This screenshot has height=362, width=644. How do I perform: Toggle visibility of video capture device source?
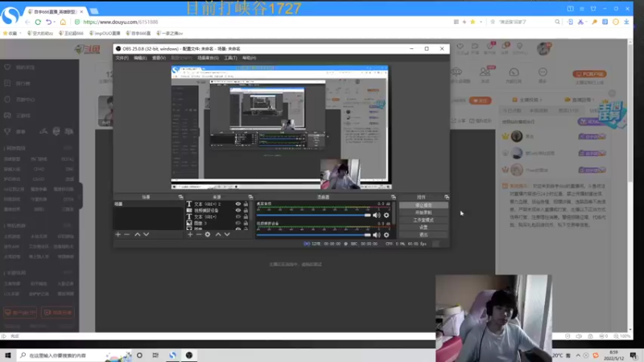click(237, 210)
